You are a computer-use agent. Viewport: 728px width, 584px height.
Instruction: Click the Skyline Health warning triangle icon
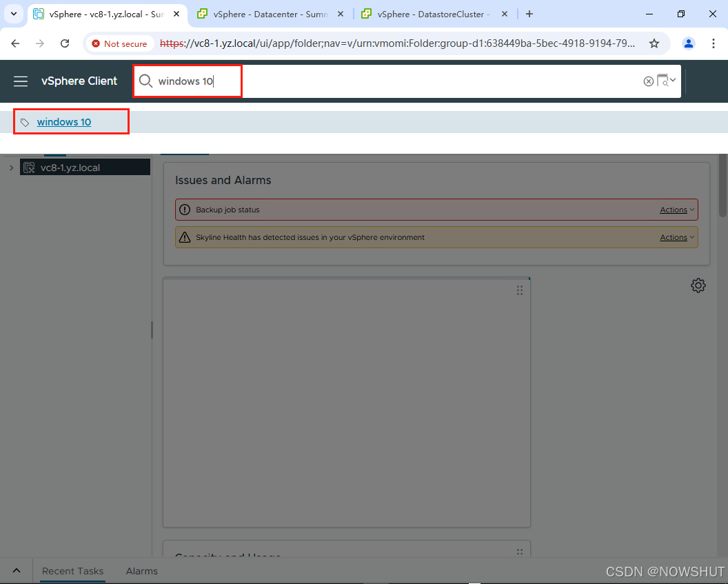click(x=185, y=237)
